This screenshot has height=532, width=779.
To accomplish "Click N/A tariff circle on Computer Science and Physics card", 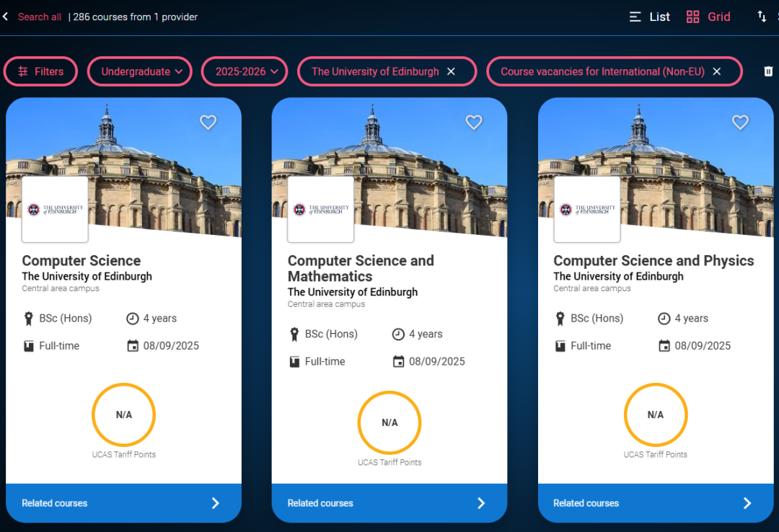I will pyautogui.click(x=655, y=414).
